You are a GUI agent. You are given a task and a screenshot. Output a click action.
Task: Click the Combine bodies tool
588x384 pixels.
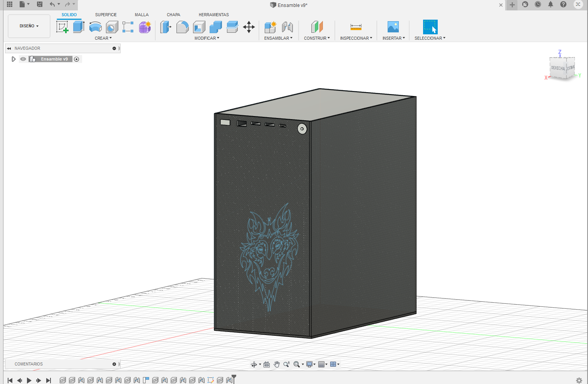coord(216,27)
